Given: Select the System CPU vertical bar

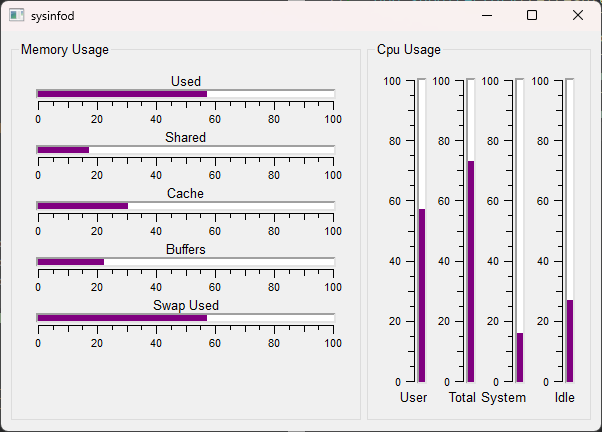Looking at the screenshot, I should (x=520, y=230).
